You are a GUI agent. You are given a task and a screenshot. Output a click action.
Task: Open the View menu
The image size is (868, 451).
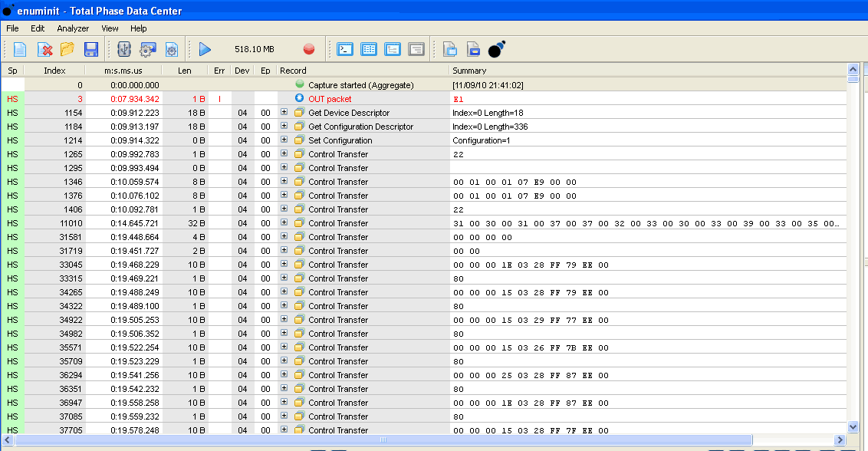tap(110, 28)
